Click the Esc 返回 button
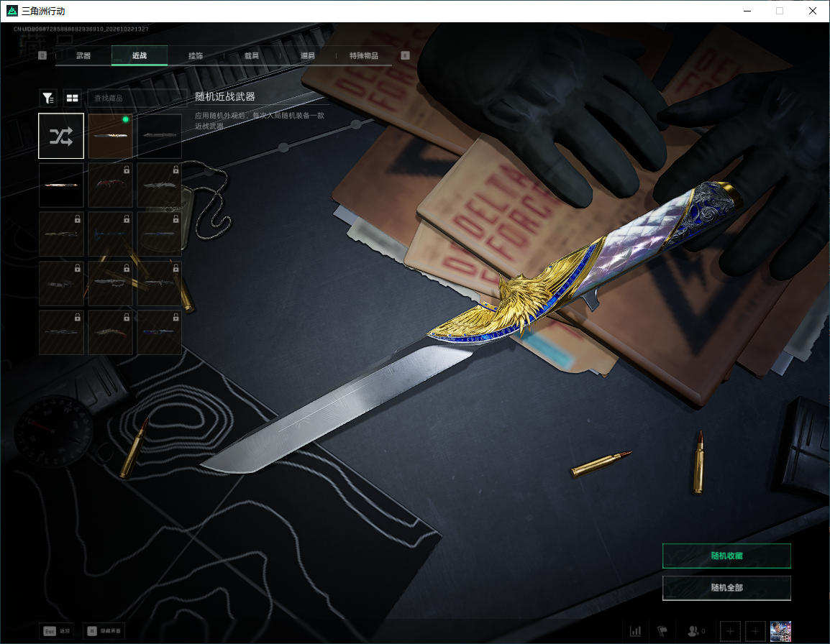 pyautogui.click(x=57, y=631)
